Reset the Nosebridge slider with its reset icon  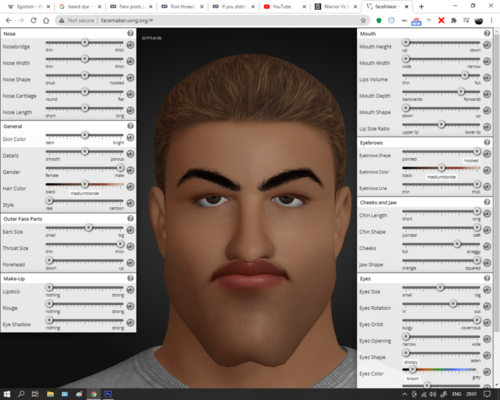point(130,45)
